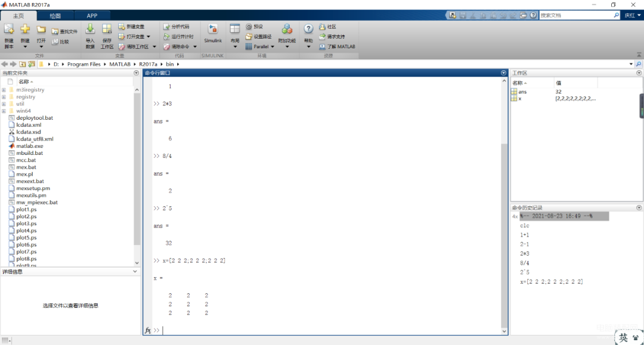Click the address bar search folder icon
The width and height of the screenshot is (644, 345).
click(639, 64)
